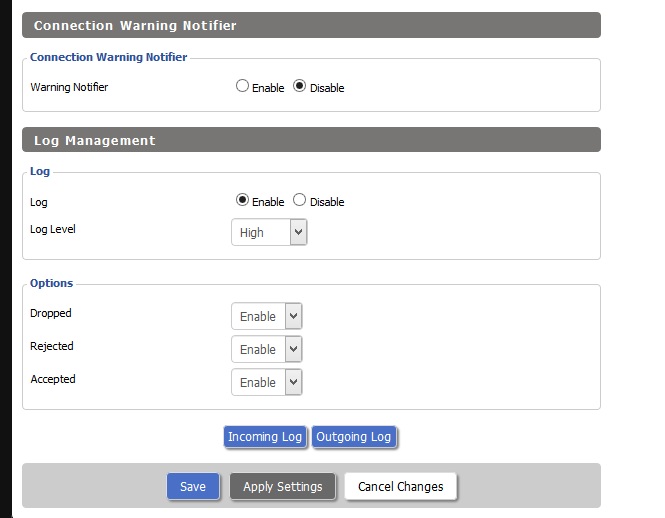The height and width of the screenshot is (518, 665).
Task: Select Disable for Warning Notifier
Action: [x=299, y=86]
